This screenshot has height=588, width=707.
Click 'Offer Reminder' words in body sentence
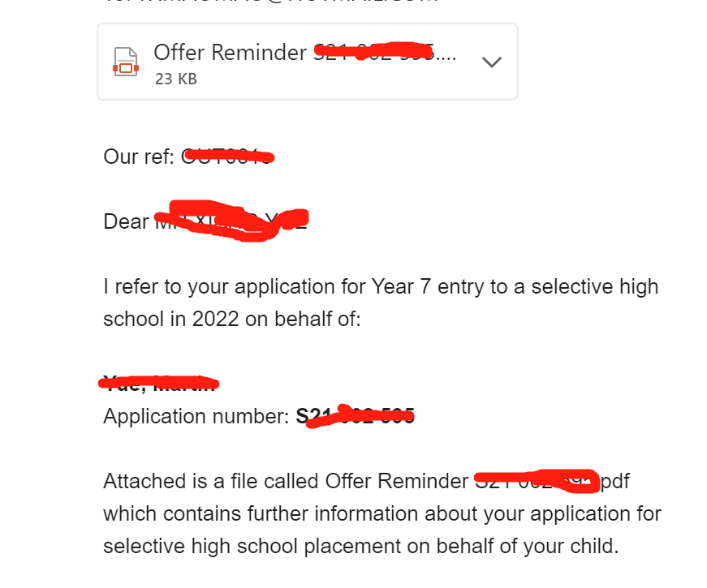tap(397, 481)
